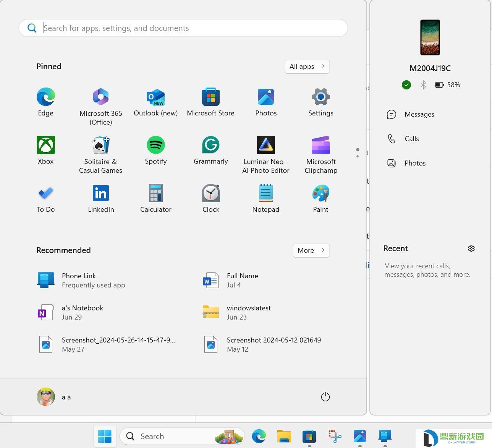Expand More recommended items
Viewport: 492px width, 448px height.
311,250
